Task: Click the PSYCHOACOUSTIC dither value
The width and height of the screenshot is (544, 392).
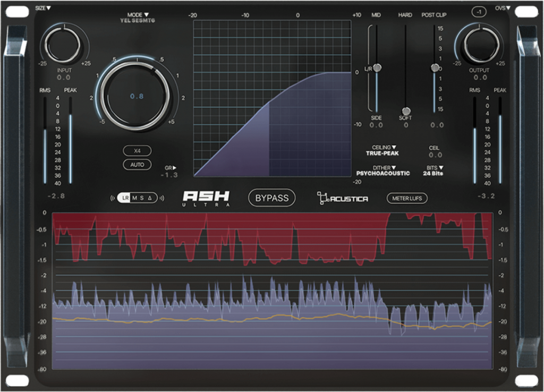Action: [383, 173]
